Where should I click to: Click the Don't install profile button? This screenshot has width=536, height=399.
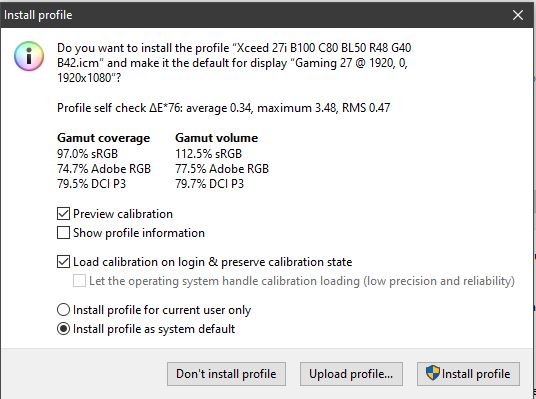point(226,374)
